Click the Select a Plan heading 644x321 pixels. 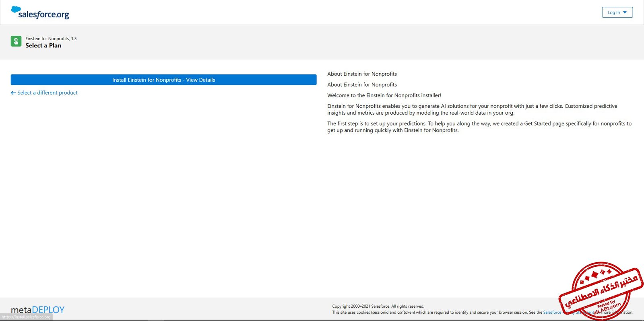[43, 45]
